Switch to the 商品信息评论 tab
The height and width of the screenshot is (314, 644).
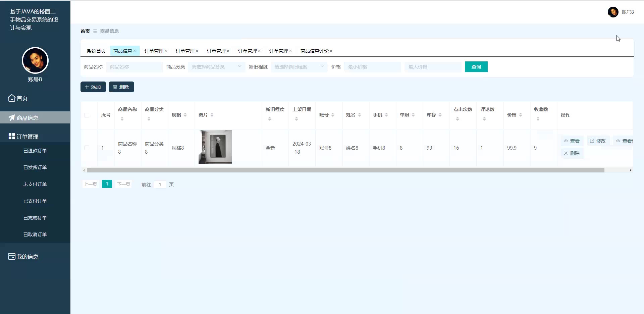315,51
